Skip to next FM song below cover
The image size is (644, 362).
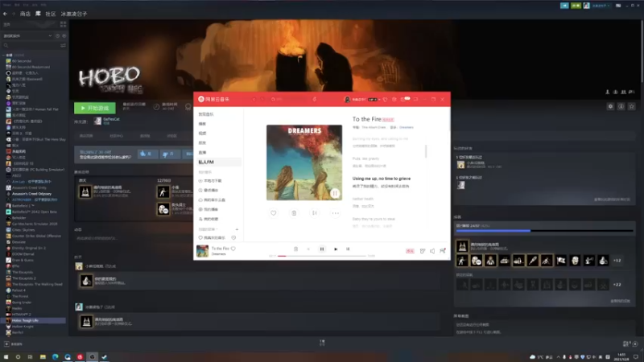pyautogui.click(x=315, y=213)
